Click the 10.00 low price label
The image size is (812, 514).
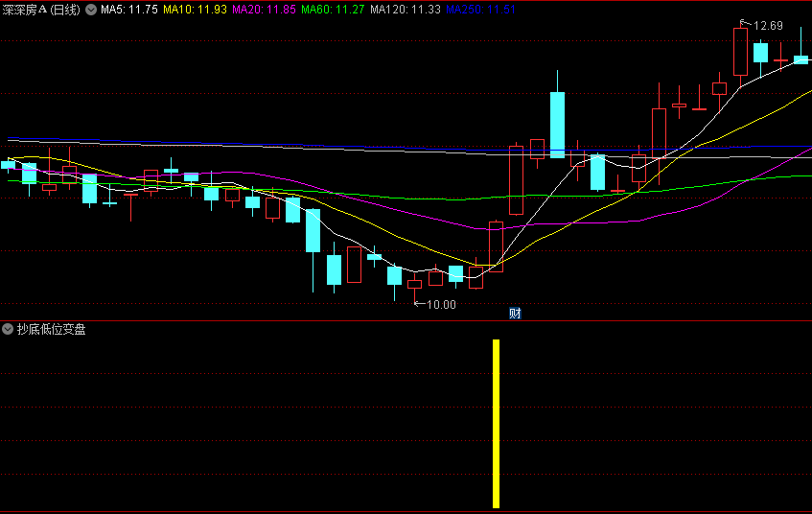[x=441, y=305]
